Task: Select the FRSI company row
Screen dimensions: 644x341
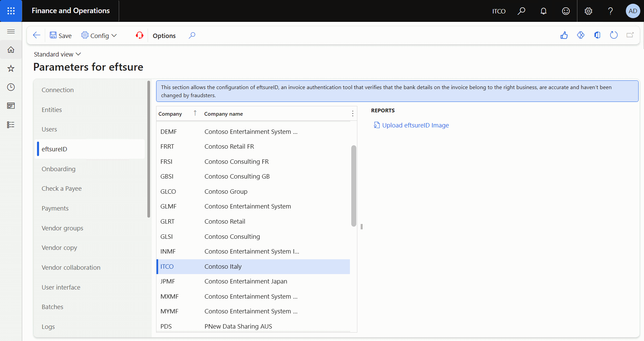Action: [x=253, y=161]
